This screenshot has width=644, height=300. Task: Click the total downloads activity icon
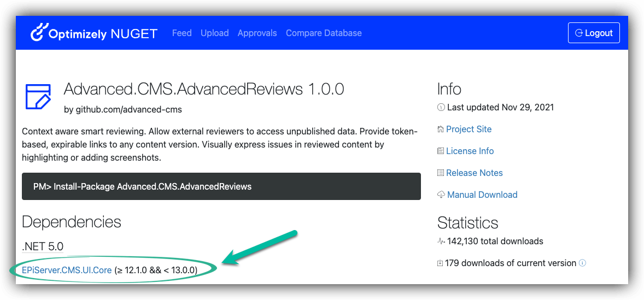[441, 242]
